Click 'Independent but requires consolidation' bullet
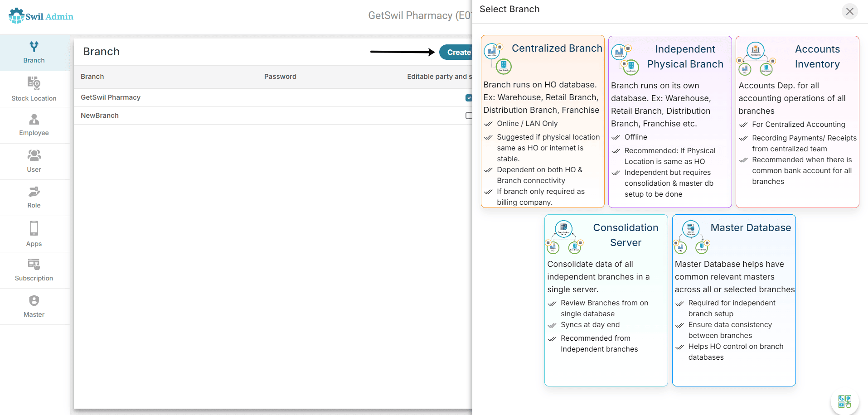The width and height of the screenshot is (868, 415). (x=669, y=183)
